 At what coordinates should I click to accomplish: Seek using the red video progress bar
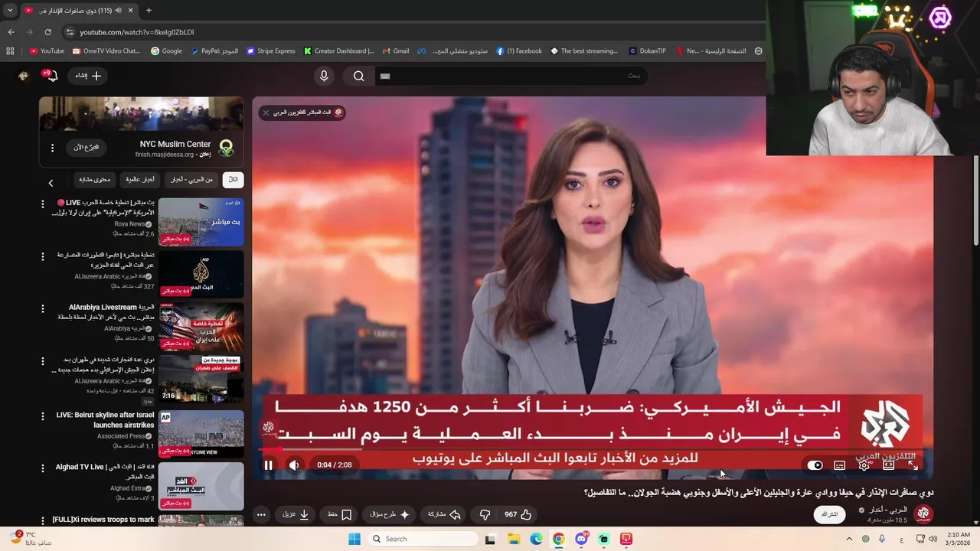(x=593, y=450)
